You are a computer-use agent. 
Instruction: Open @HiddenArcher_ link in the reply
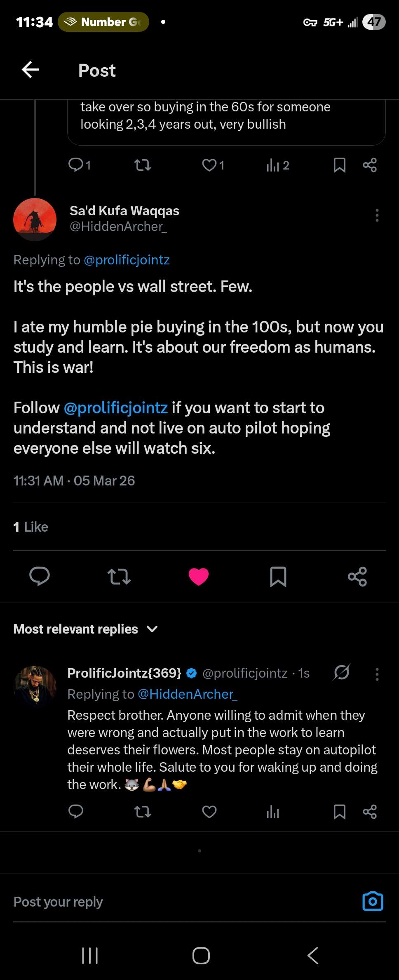click(x=188, y=694)
